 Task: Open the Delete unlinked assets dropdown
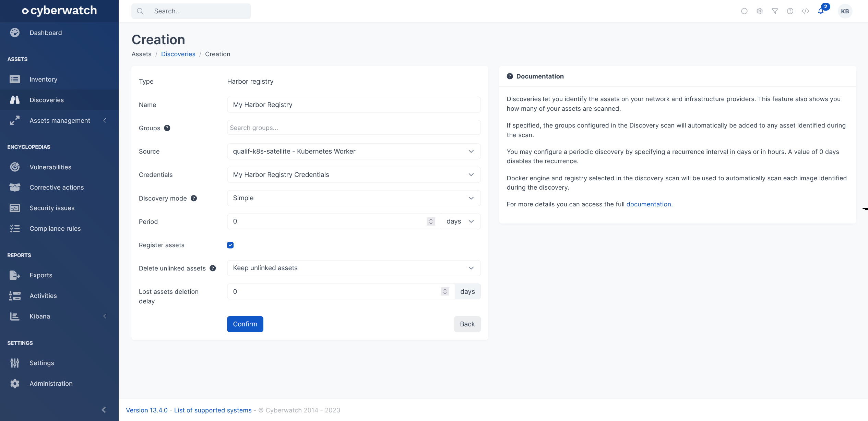click(354, 268)
